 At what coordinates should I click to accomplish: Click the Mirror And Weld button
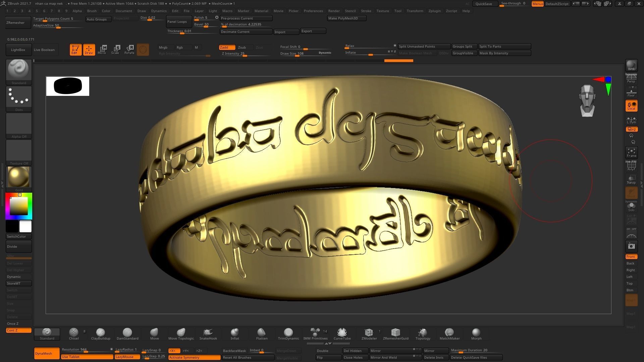(x=395, y=357)
